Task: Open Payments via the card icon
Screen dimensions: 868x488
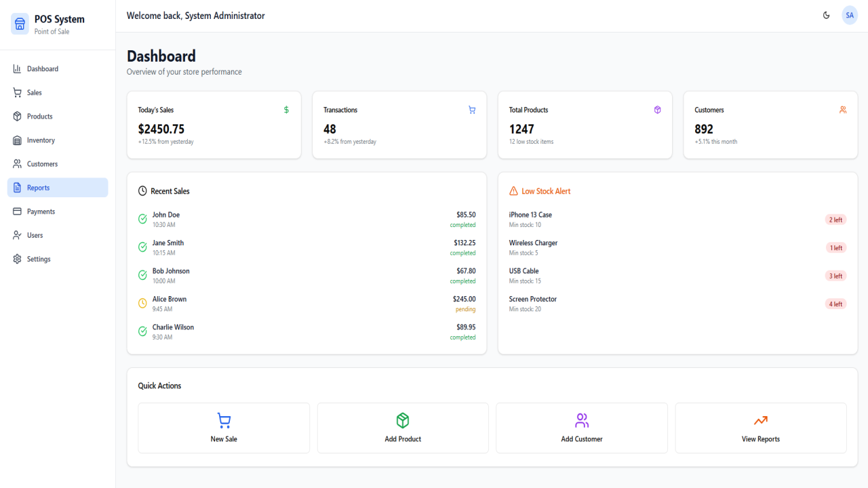Action: (x=17, y=211)
